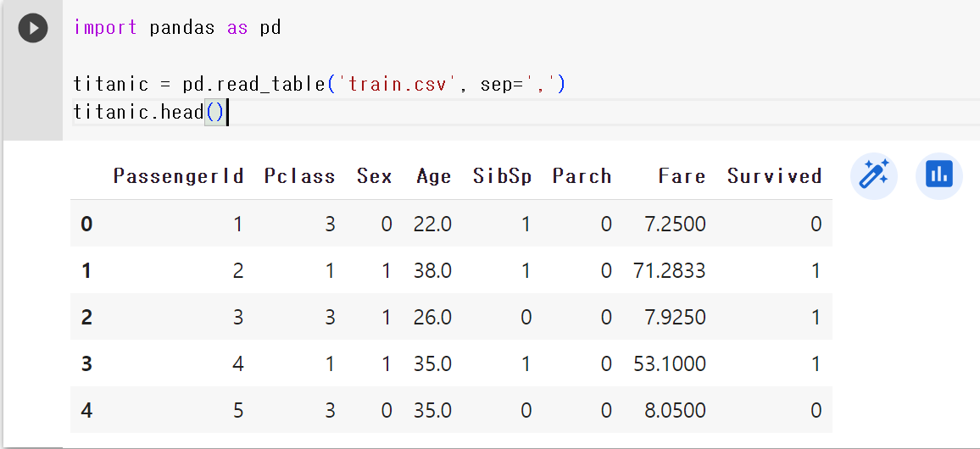Click row index 4 label

[86, 410]
